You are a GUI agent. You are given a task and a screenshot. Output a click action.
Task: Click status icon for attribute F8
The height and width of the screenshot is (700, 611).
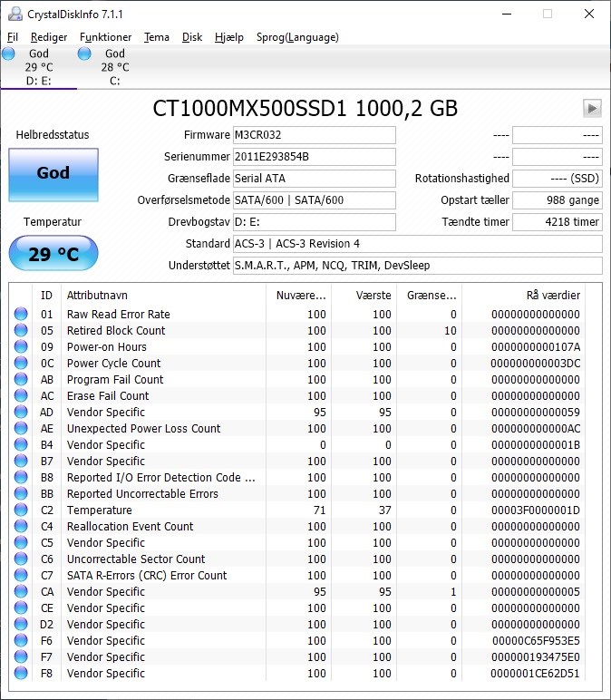[x=21, y=673]
